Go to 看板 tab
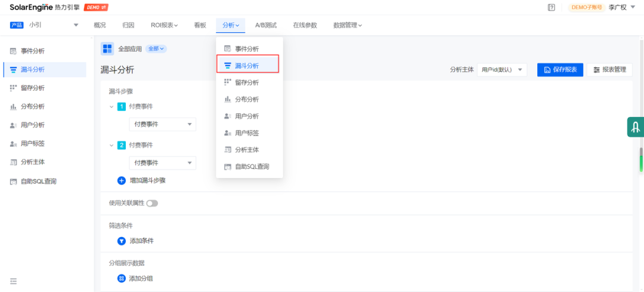 200,25
